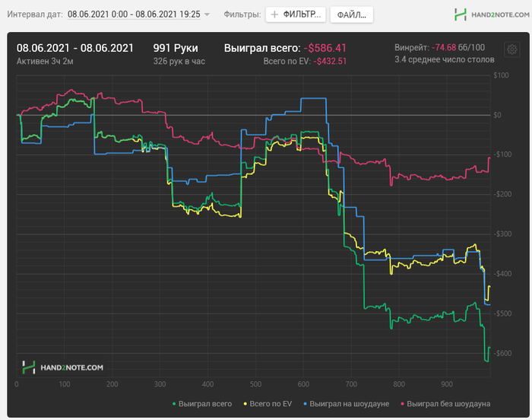This screenshot has width=532, height=420.
Task: Click the $100 y-axis label
Action: click(x=501, y=75)
